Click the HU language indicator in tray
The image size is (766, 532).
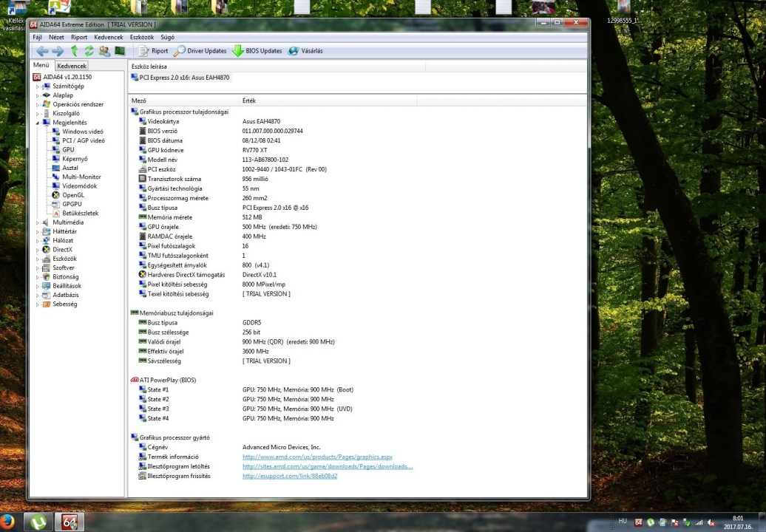click(623, 521)
